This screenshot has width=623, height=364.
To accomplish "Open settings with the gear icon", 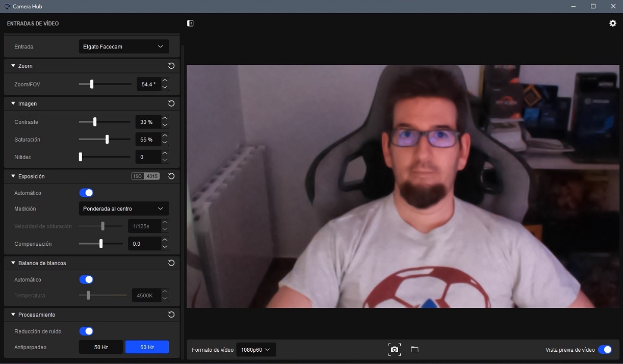I will [613, 23].
